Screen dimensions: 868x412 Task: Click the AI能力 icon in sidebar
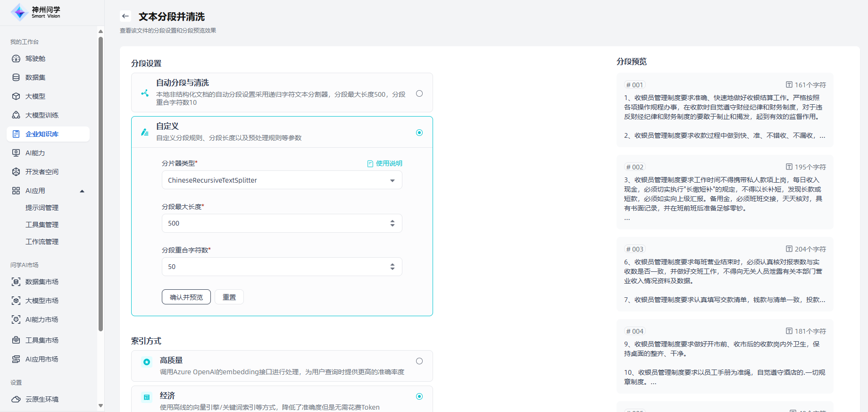[x=16, y=153]
